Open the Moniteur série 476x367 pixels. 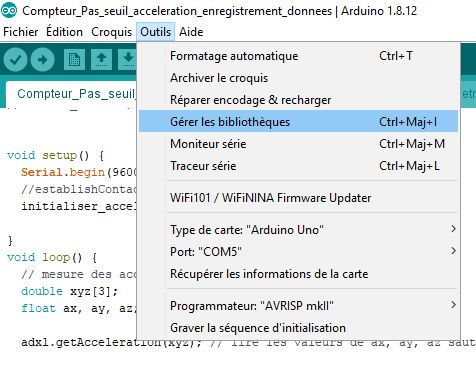pyautogui.click(x=298, y=144)
